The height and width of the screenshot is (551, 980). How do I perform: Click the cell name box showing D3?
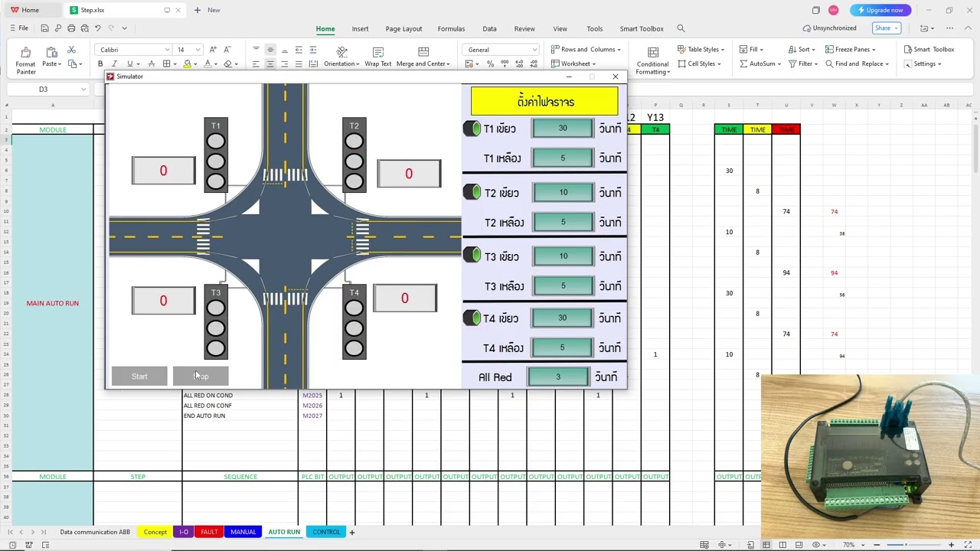(x=51, y=89)
